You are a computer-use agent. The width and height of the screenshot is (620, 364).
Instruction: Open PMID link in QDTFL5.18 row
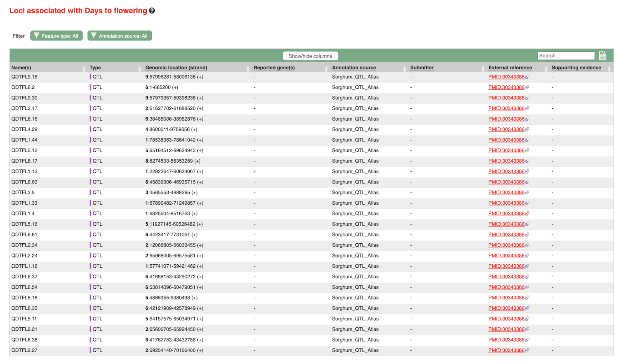point(506,298)
